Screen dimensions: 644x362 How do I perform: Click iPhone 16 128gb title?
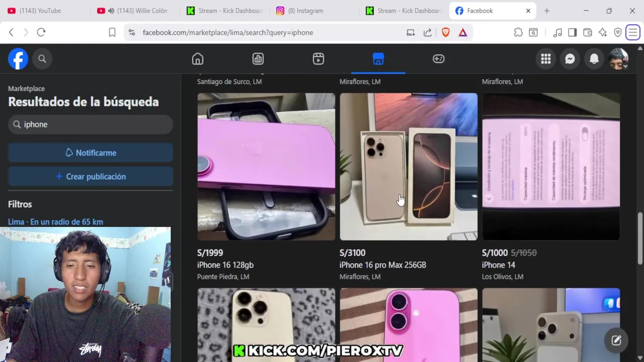(225, 265)
